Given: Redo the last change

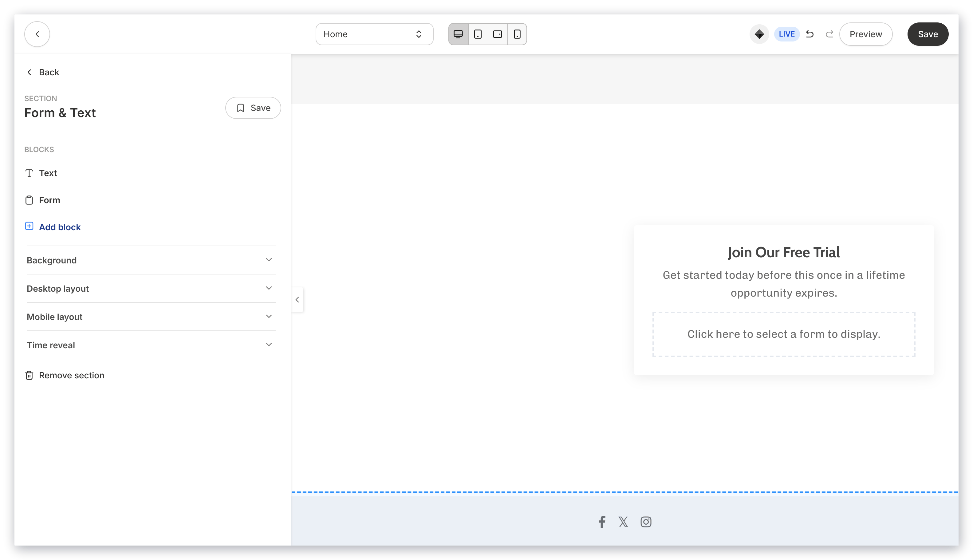Looking at the screenshot, I should pyautogui.click(x=829, y=34).
